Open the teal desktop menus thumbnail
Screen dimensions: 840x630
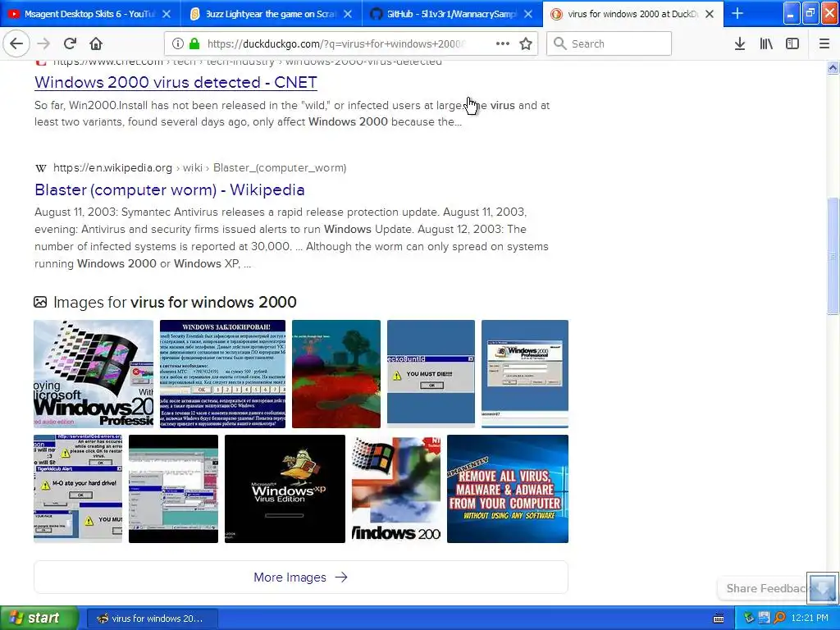click(x=173, y=489)
